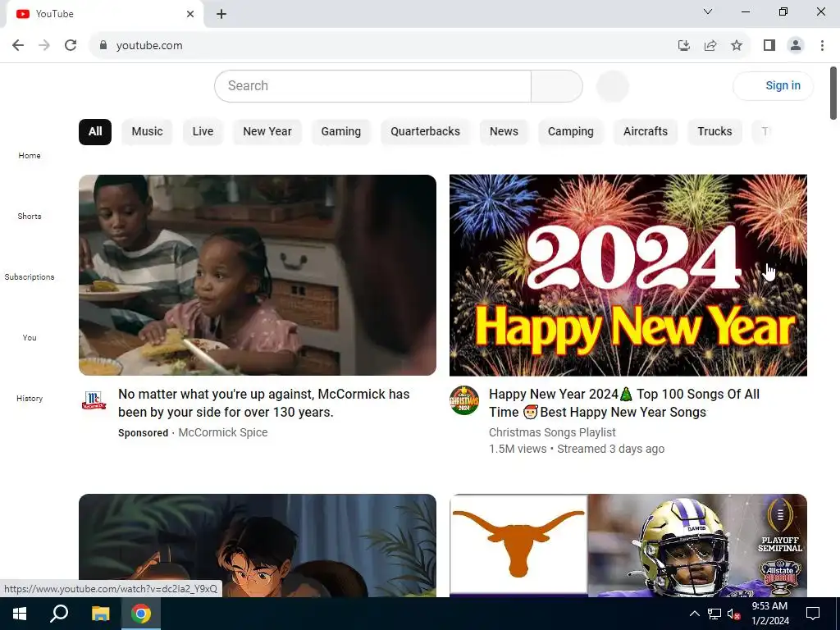Select the News filter chip
Image resolution: width=840 pixels, height=630 pixels.
click(x=504, y=132)
